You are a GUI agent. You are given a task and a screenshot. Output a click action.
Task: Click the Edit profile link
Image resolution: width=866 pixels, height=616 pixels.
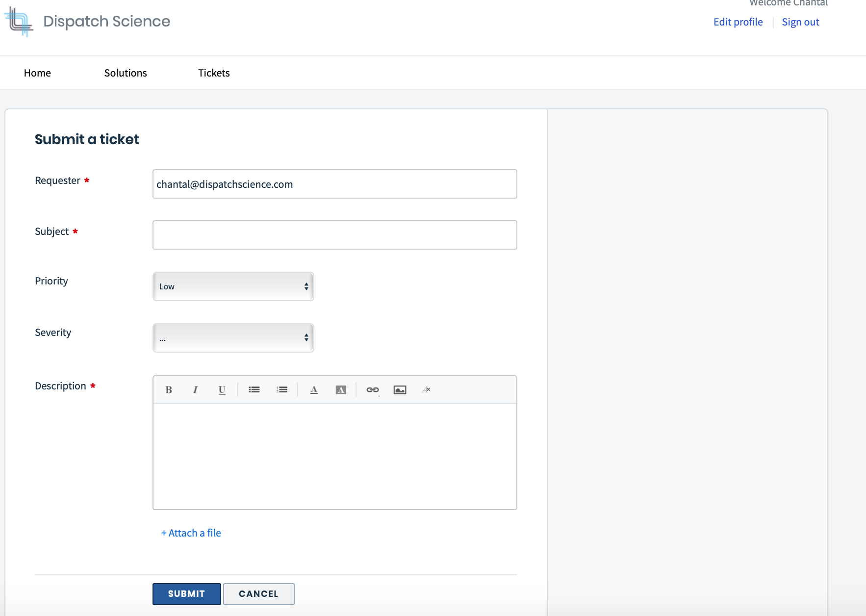[738, 22]
